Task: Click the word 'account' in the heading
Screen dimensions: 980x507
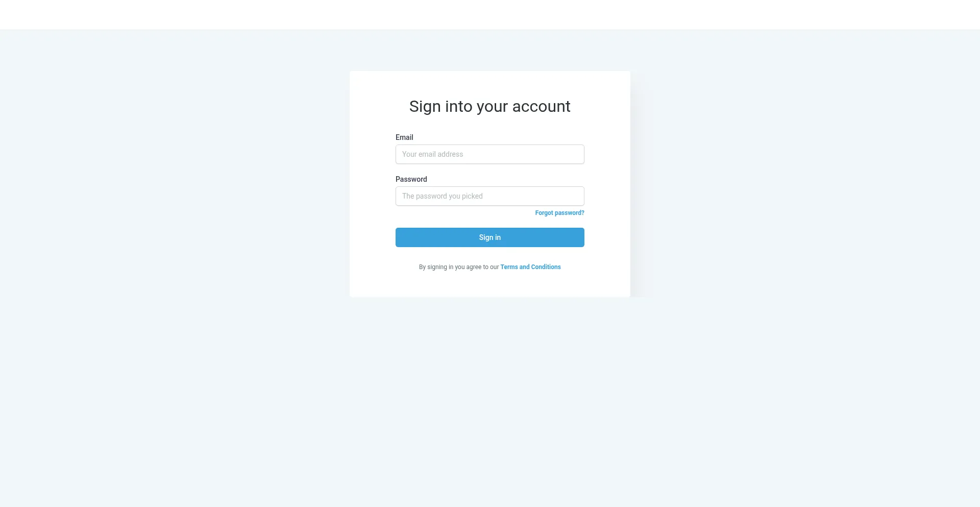Action: click(x=541, y=107)
